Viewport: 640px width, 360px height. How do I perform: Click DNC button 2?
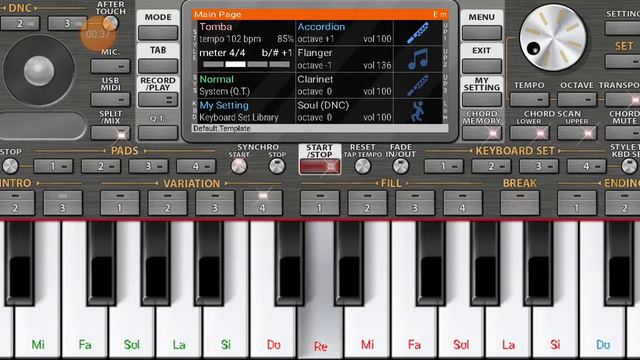[x=20, y=24]
